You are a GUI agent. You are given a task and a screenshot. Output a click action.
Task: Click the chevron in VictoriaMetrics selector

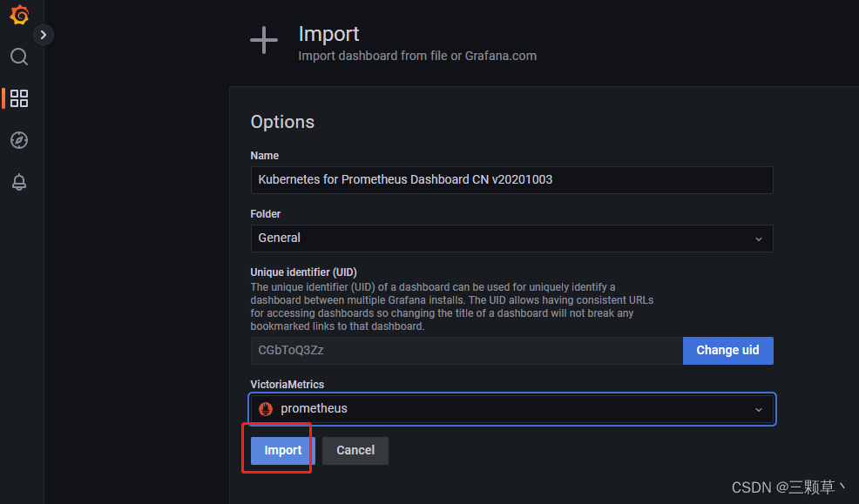coord(759,410)
